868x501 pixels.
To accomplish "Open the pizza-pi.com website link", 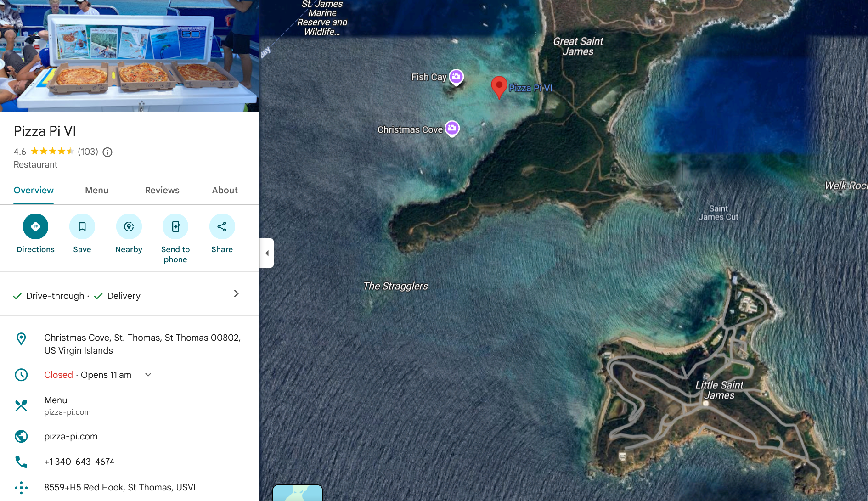I will (71, 436).
